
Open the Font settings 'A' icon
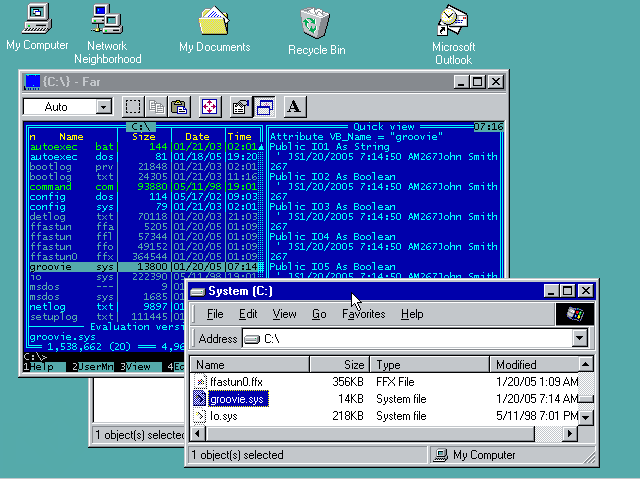pyautogui.click(x=294, y=107)
